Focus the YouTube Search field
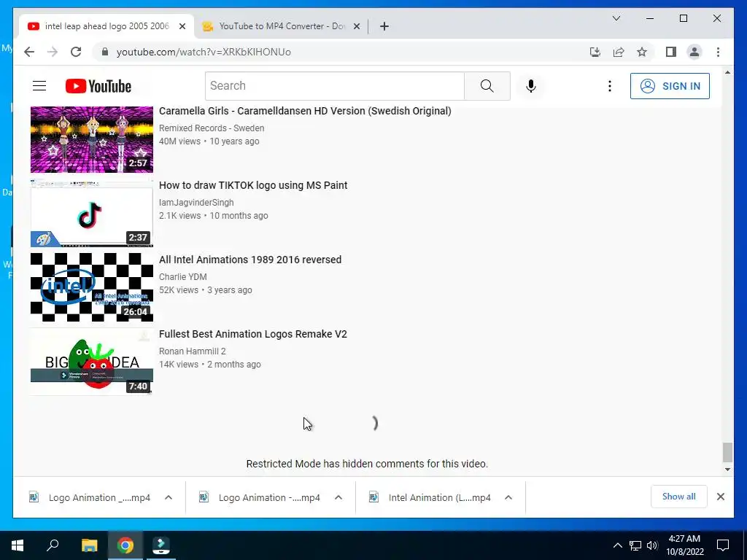747x560 pixels. (335, 86)
